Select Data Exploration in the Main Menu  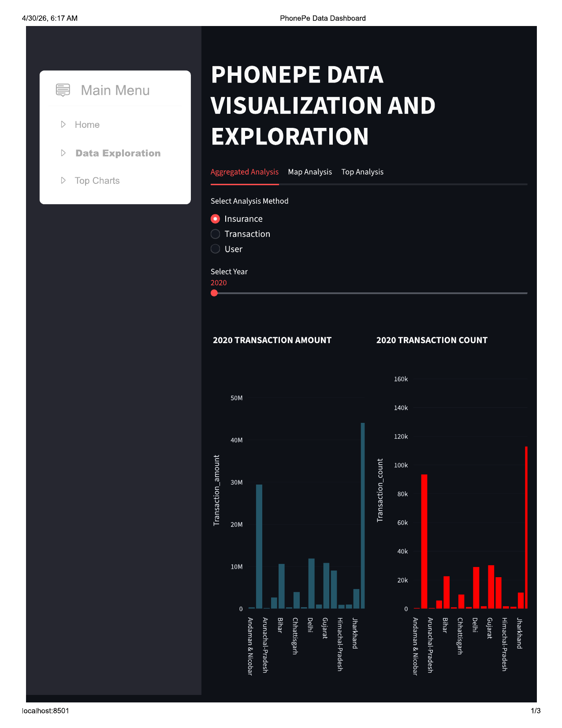[118, 153]
